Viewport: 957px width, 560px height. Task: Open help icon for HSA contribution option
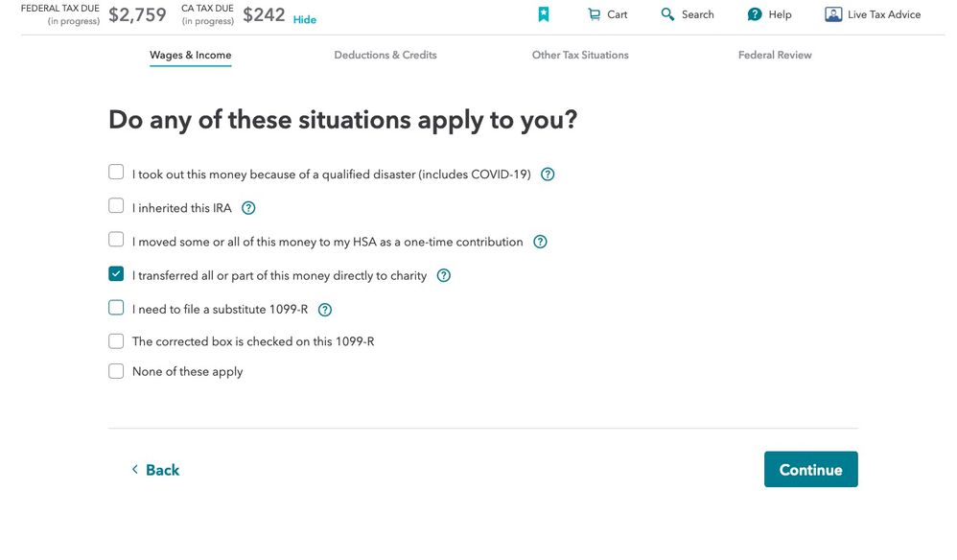pyautogui.click(x=540, y=242)
